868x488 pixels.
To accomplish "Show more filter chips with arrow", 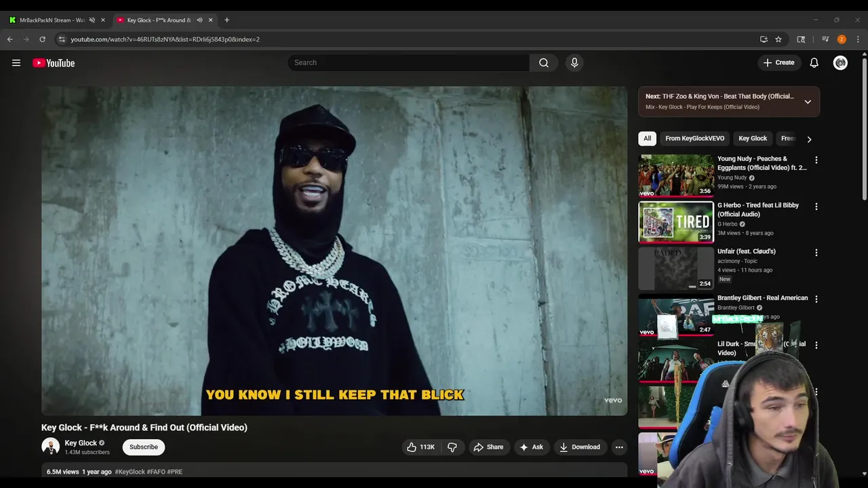I will (x=809, y=139).
